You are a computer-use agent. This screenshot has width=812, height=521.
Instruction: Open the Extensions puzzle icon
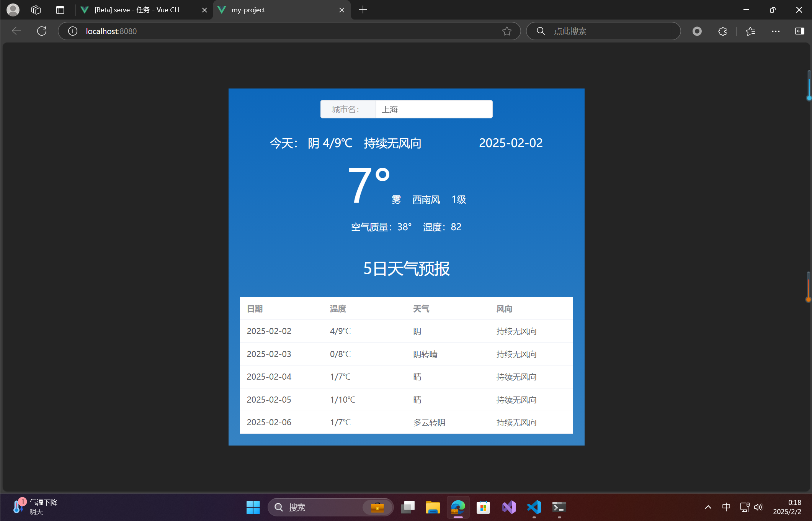tap(722, 31)
